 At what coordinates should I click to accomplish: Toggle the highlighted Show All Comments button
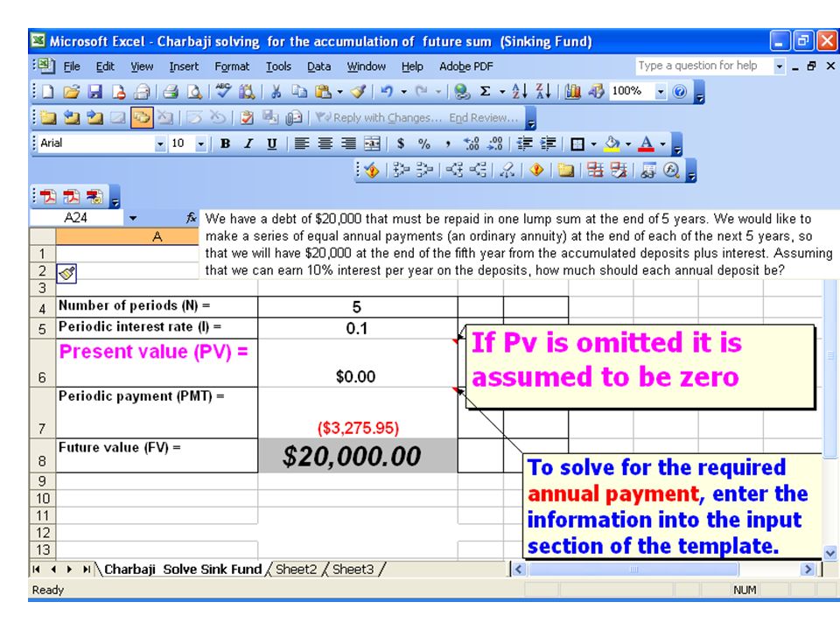click(142, 117)
